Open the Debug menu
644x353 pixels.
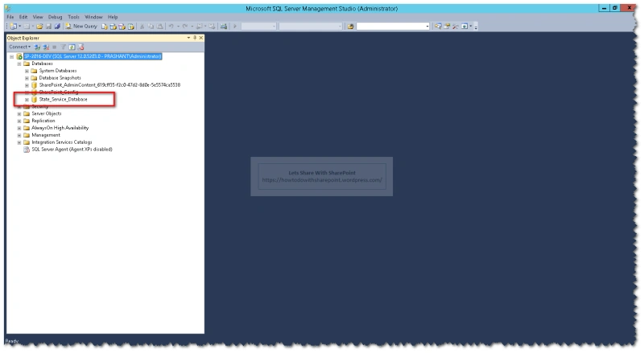coord(55,17)
